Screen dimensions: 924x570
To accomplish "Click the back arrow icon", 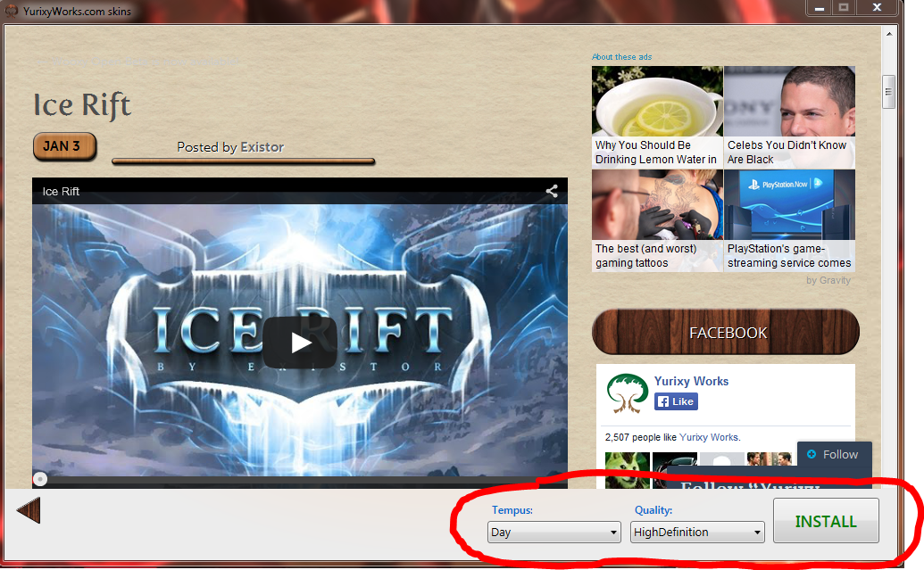I will (29, 512).
